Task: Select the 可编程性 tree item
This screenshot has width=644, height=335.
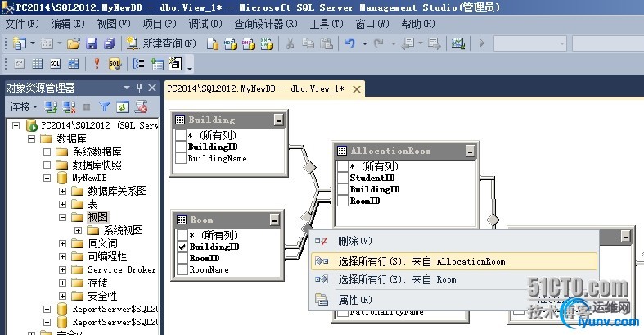Action: click(108, 256)
